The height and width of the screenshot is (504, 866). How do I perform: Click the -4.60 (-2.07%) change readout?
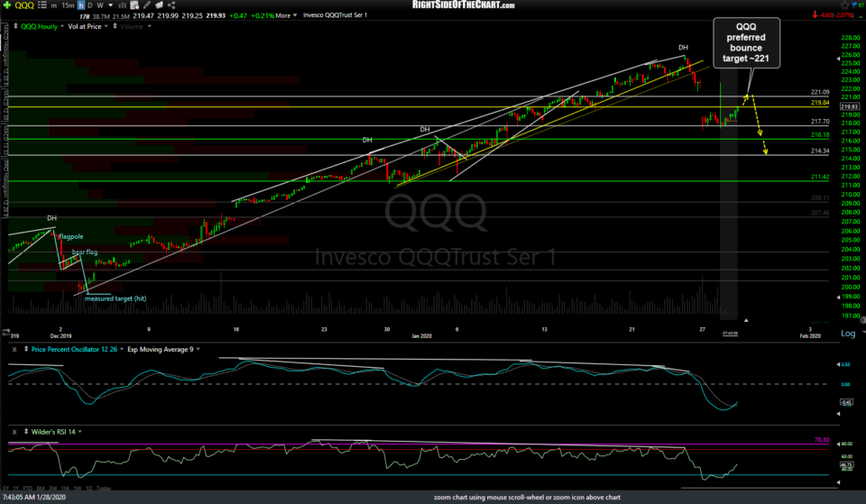point(837,15)
